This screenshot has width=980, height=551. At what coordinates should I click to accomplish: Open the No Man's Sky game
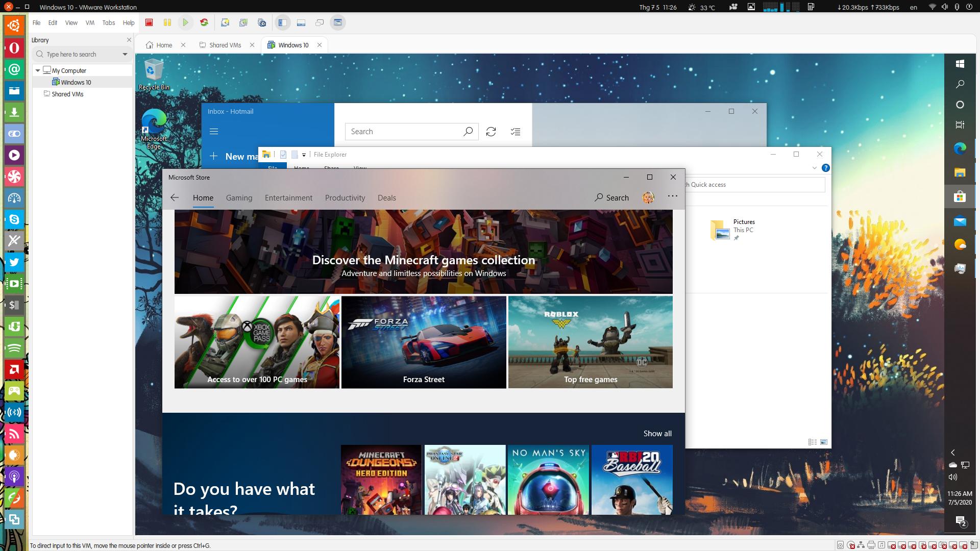[x=548, y=480]
